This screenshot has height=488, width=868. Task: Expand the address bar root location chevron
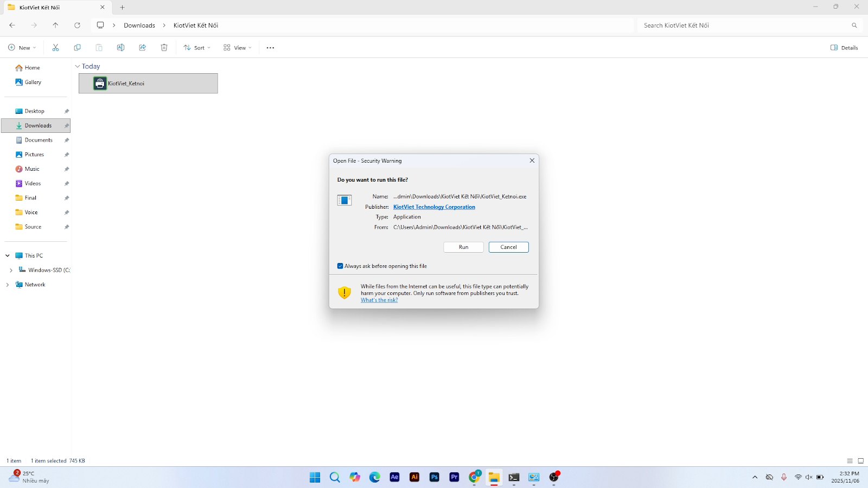tap(114, 25)
